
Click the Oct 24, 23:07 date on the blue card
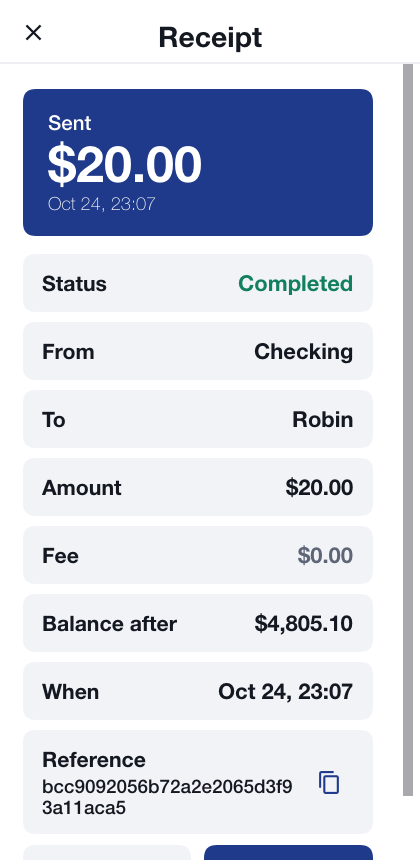coord(101,204)
